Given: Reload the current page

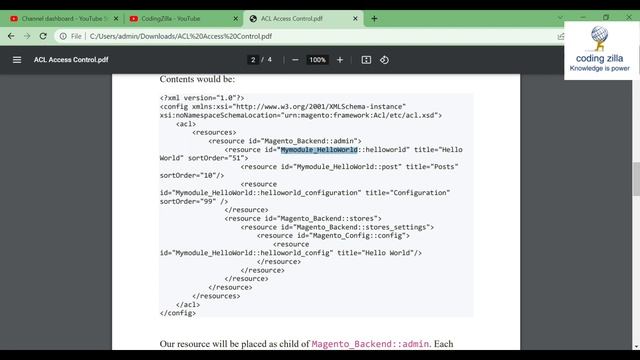Looking at the screenshot, I should pyautogui.click(x=43, y=36).
